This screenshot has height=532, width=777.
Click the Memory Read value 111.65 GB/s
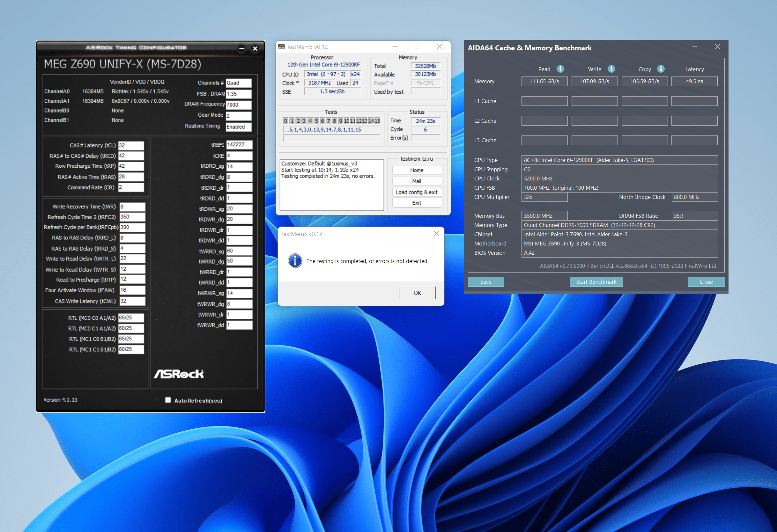(544, 81)
